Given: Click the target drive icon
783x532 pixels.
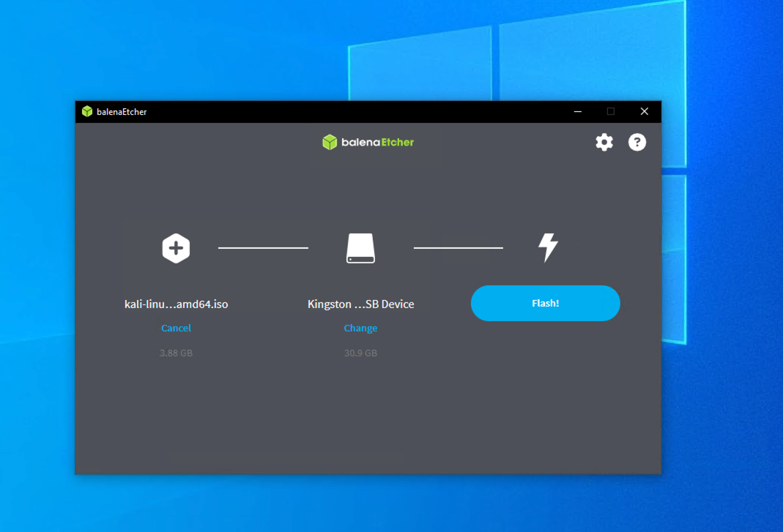Looking at the screenshot, I should pos(360,248).
